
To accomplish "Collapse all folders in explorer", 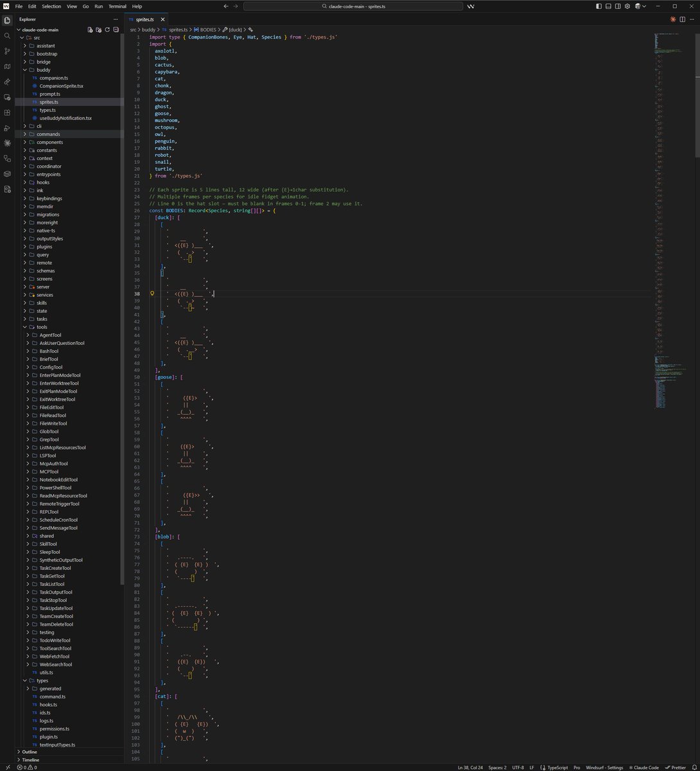I will [x=116, y=30].
